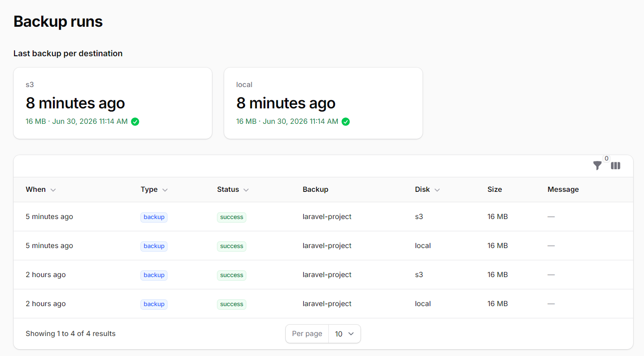644x356 pixels.
Task: Click When cell of 2 hours ago s3 row
Action: [x=46, y=275]
